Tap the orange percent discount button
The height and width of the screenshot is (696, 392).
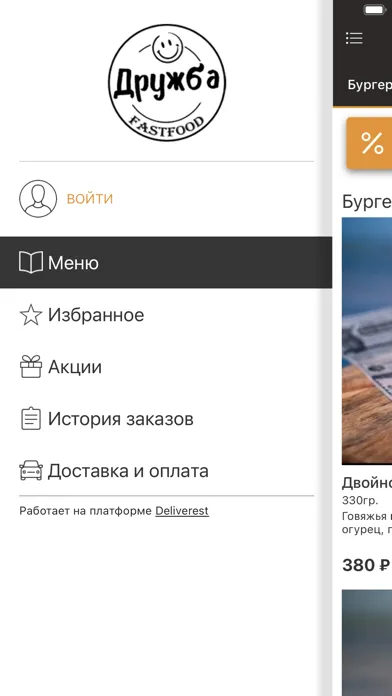(x=369, y=143)
